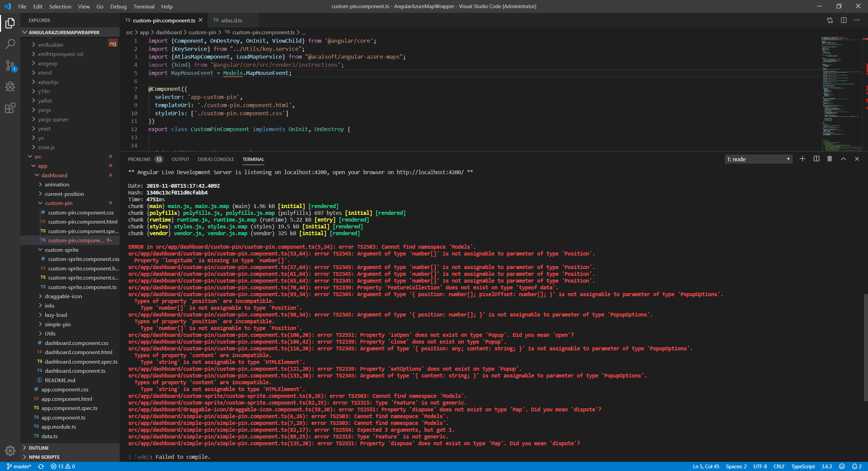Click the master branch in status bar
Viewport: 868px width, 471px height.
(19, 466)
